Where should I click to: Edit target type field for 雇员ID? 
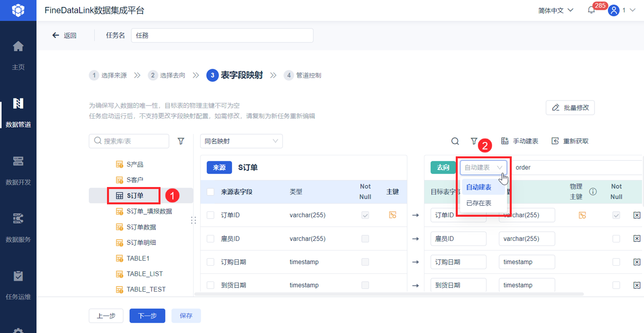pos(527,238)
